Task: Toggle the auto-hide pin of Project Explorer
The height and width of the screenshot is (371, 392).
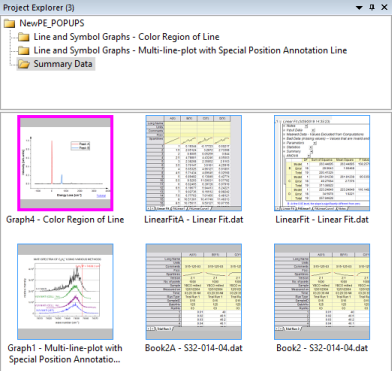Action: (x=372, y=7)
